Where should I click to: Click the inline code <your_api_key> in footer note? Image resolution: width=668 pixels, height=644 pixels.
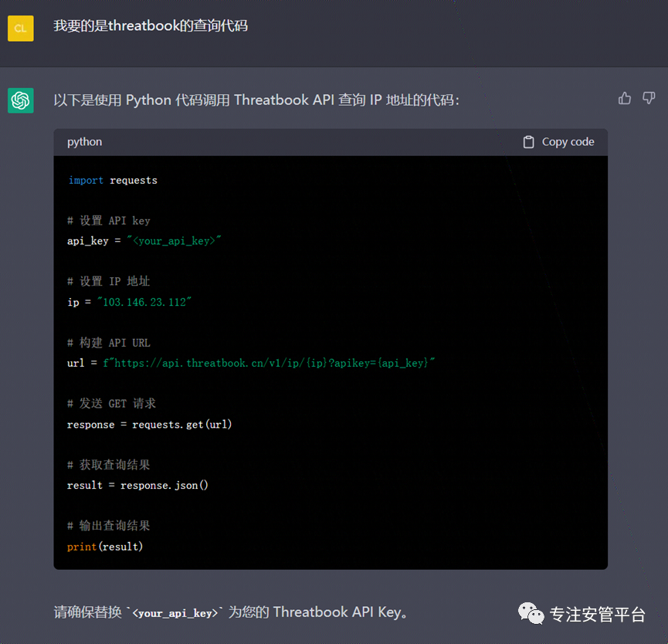175,613
